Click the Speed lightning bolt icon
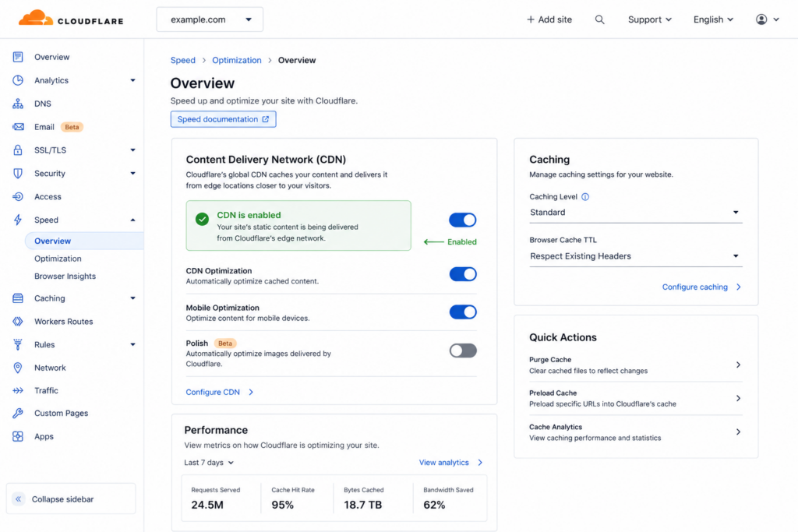This screenshot has height=532, width=798. 18,220
